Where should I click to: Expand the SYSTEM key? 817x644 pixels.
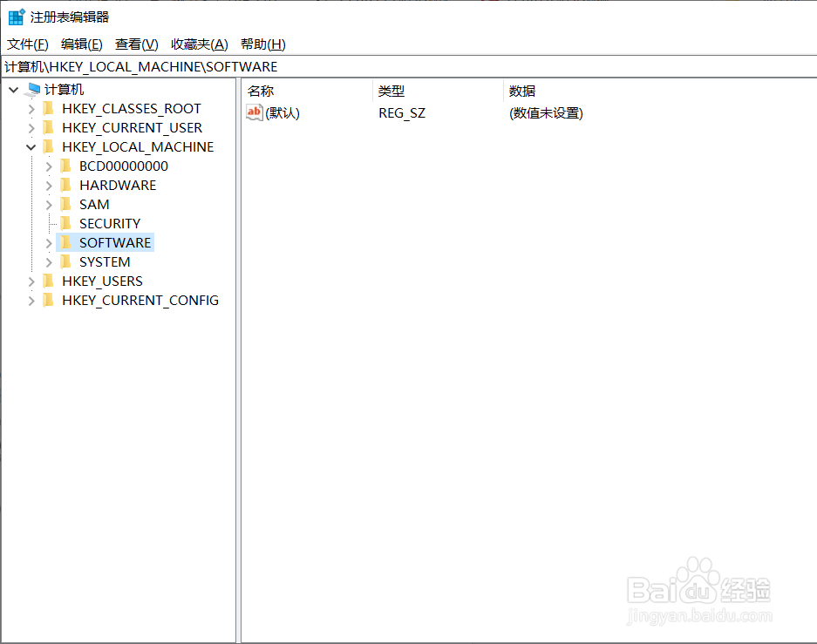coord(49,262)
